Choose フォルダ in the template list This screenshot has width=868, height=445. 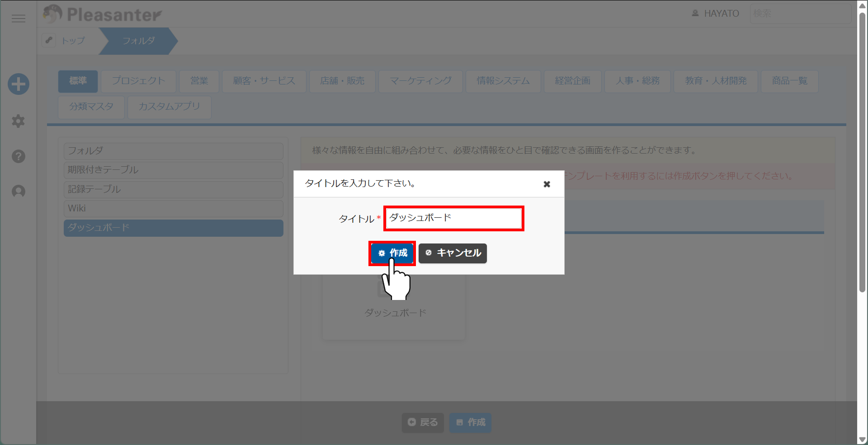pos(174,151)
